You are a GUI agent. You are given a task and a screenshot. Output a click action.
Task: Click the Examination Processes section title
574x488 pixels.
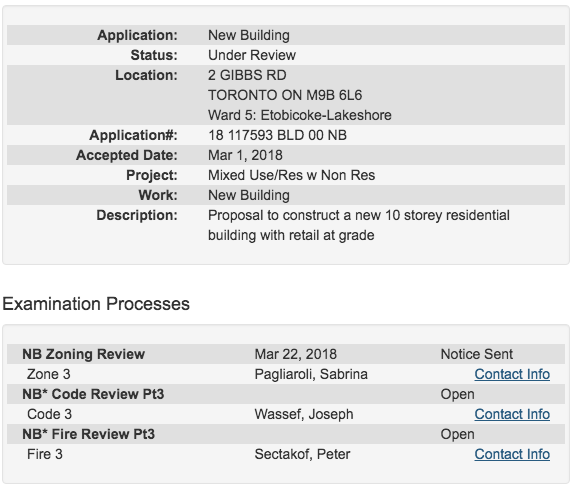click(96, 304)
